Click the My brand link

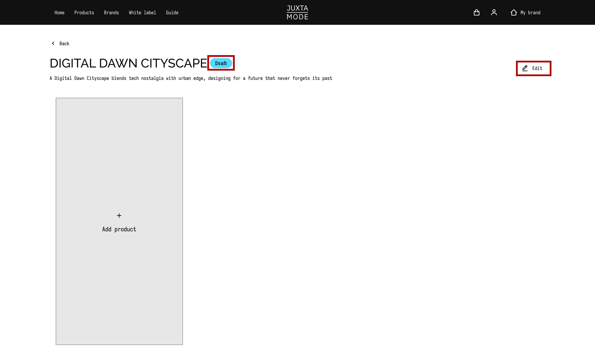pos(530,13)
